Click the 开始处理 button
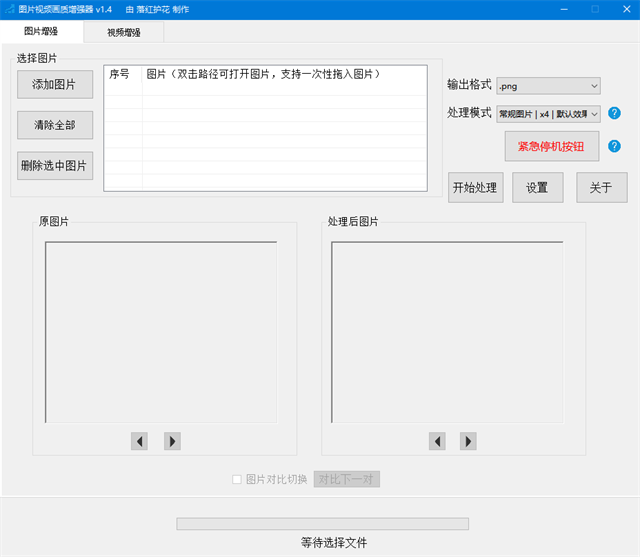This screenshot has width=640, height=557. [476, 188]
